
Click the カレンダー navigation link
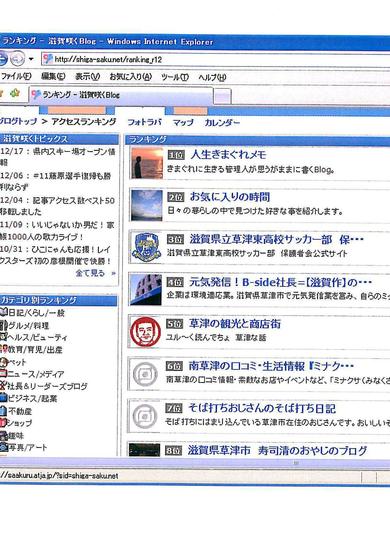coord(222,123)
